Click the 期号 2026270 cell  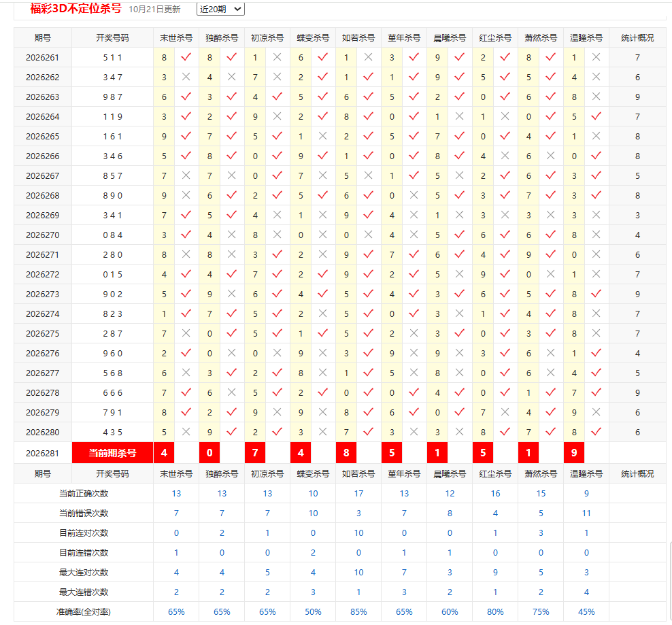pyautogui.click(x=42, y=235)
